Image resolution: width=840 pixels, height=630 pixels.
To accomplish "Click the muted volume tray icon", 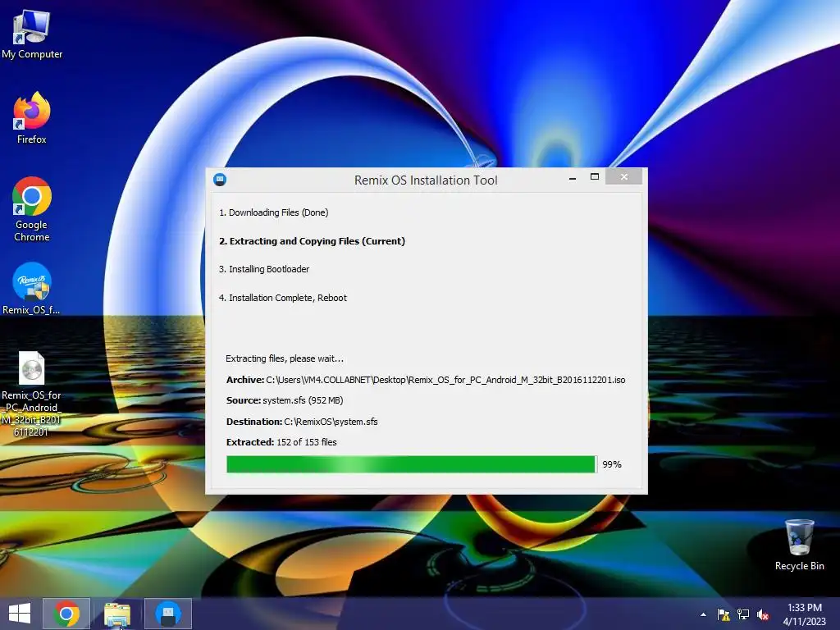I will pos(763,614).
